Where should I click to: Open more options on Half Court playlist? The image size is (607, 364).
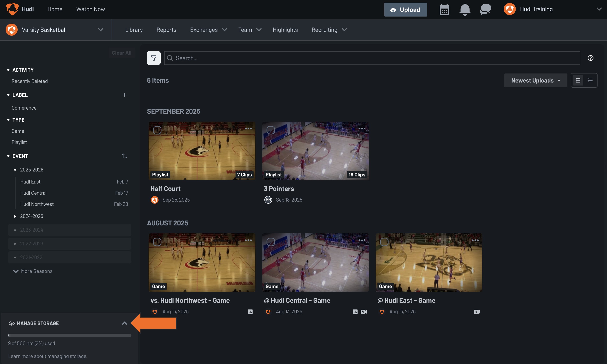pyautogui.click(x=248, y=128)
